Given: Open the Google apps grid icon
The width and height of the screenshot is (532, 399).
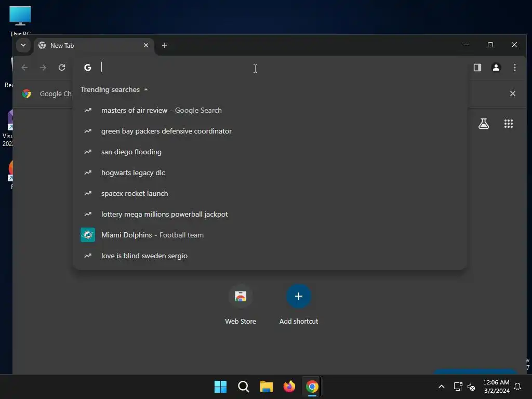Looking at the screenshot, I should 508,124.
